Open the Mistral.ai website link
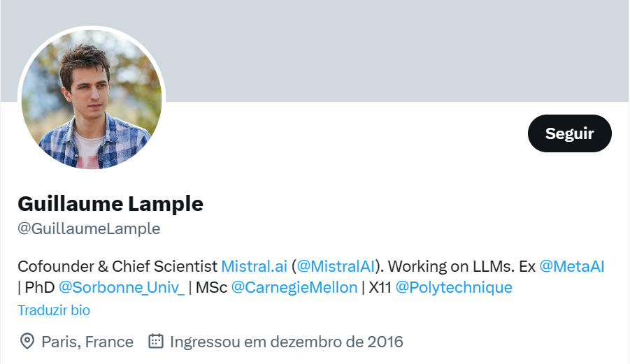630x364 pixels. (x=254, y=266)
